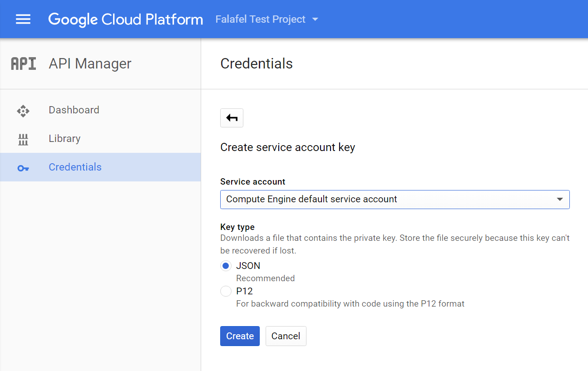The width and height of the screenshot is (588, 371).
Task: Switch to Library in the sidebar
Action: [64, 138]
